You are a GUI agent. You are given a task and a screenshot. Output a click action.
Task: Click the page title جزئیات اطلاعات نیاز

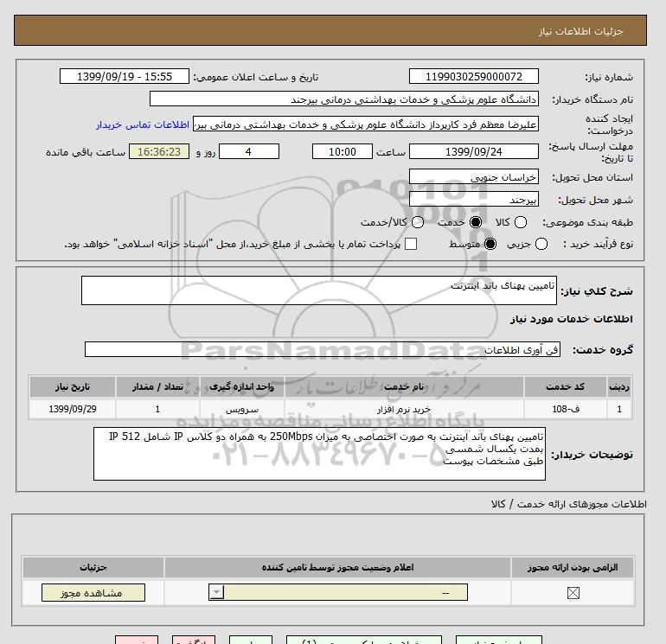click(x=580, y=31)
